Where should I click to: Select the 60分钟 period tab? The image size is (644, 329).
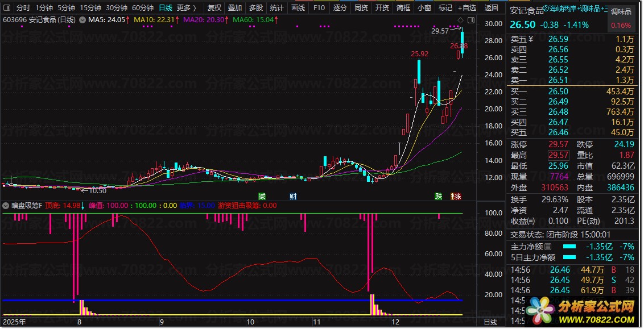pos(143,8)
